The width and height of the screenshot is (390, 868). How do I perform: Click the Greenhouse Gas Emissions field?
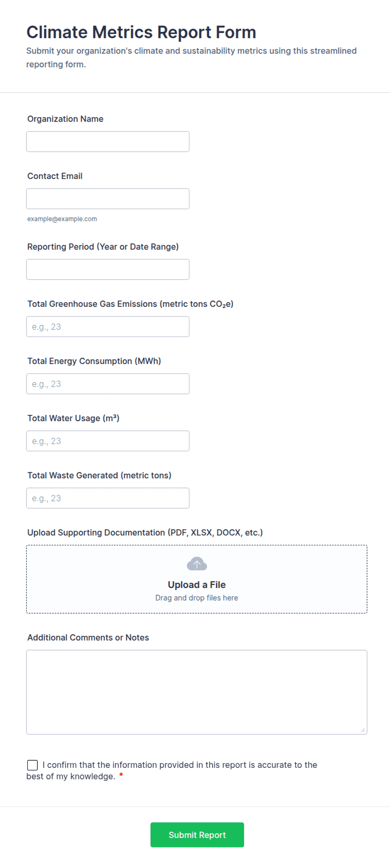pos(108,326)
